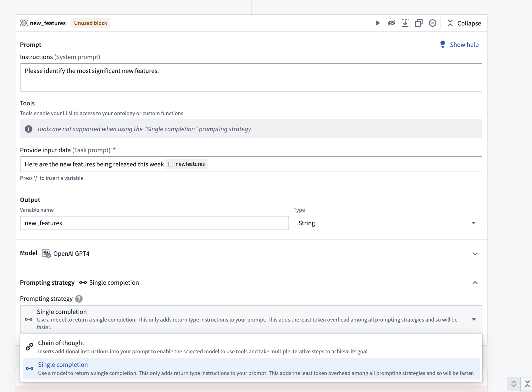Toggle block visibility with crossed-eye icon

tap(391, 23)
